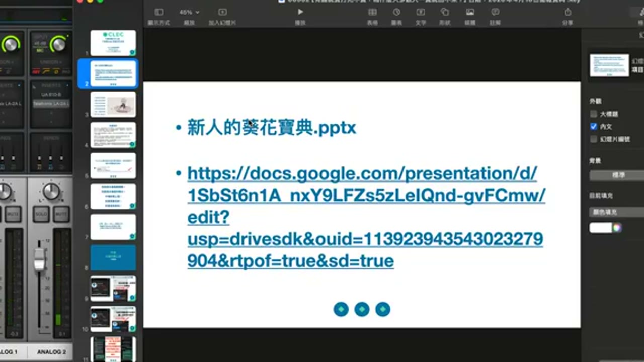This screenshot has width=644, height=362.
Task: Open the Shape (形狀) toolbar icon
Action: [x=445, y=12]
